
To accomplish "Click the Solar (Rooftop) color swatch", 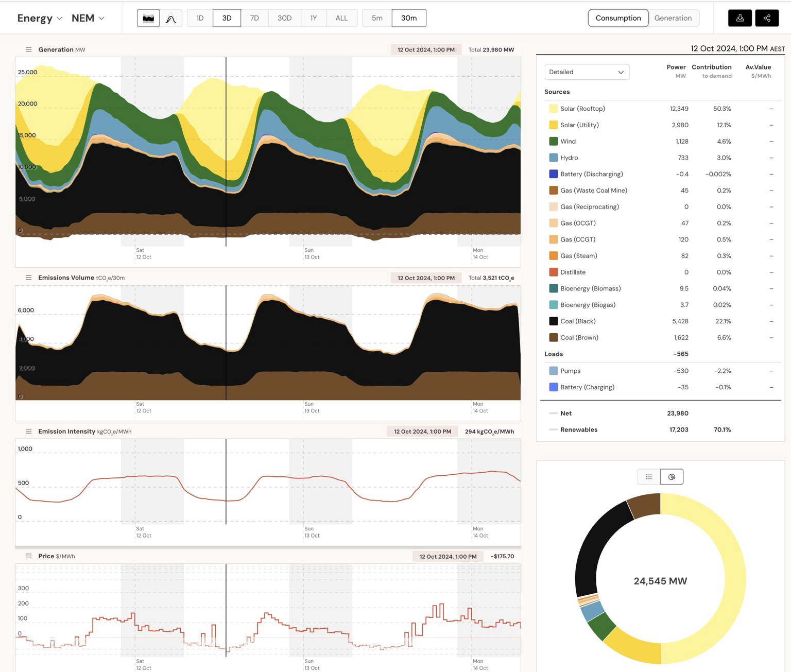I will pyautogui.click(x=554, y=109).
